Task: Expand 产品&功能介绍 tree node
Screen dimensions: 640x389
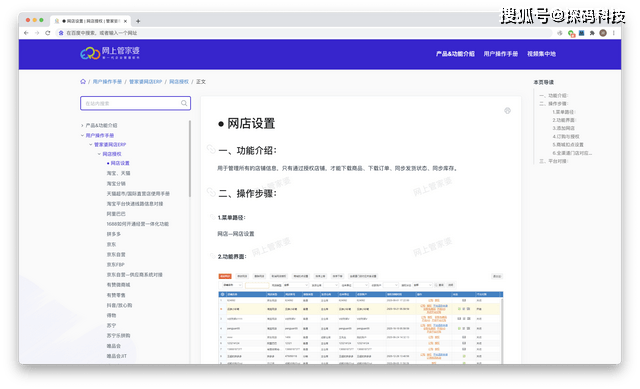Action: tap(82, 126)
